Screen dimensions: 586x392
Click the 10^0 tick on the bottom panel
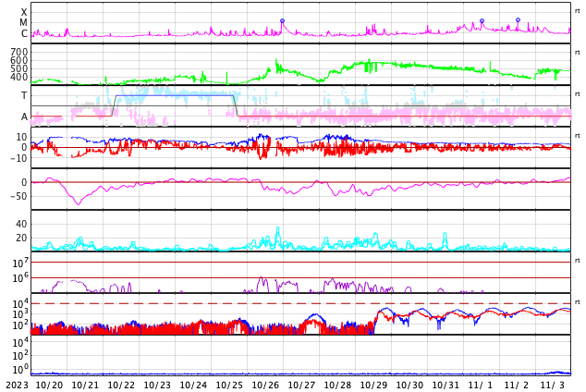[20, 370]
